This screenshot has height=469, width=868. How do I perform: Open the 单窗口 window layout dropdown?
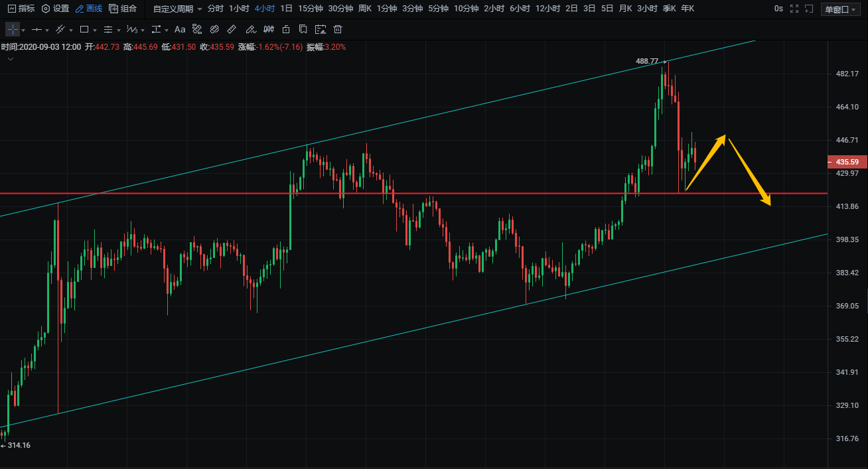point(840,9)
